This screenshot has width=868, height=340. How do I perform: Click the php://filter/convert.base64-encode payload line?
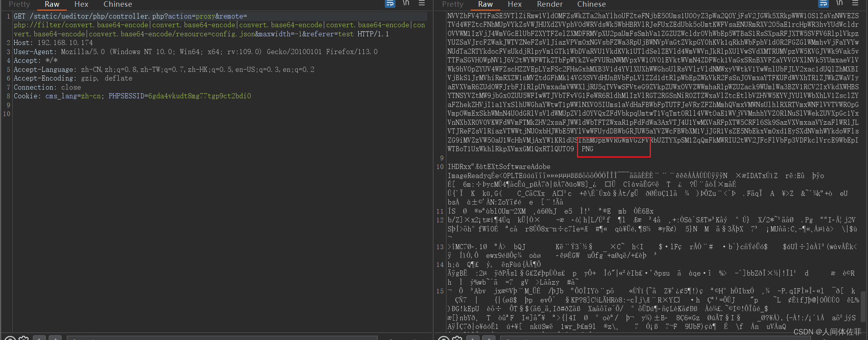tap(219, 25)
